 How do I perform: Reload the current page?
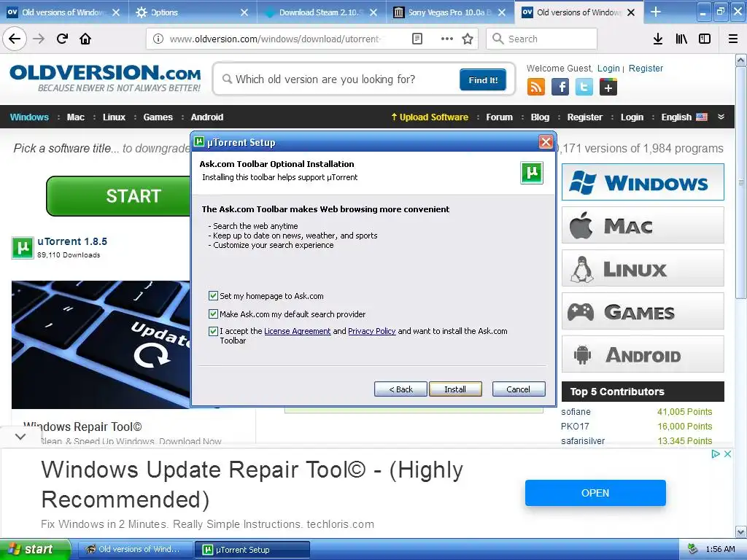pyautogui.click(x=62, y=39)
